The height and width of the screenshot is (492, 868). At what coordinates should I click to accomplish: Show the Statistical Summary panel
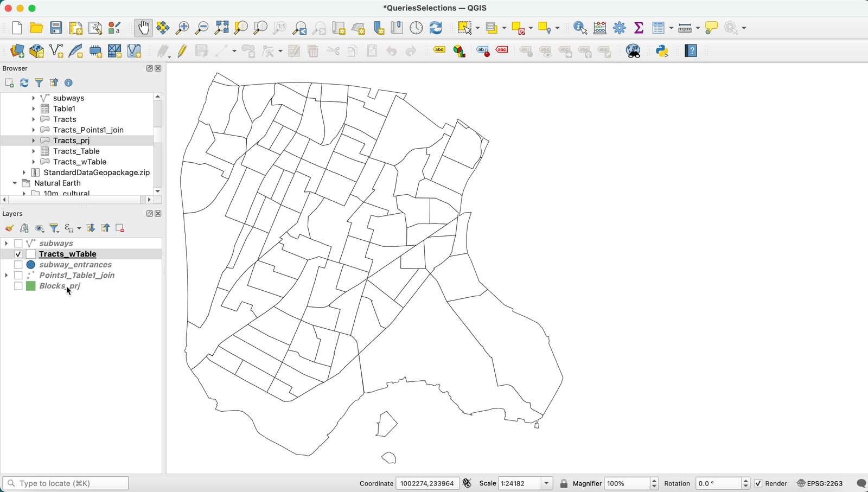(639, 28)
